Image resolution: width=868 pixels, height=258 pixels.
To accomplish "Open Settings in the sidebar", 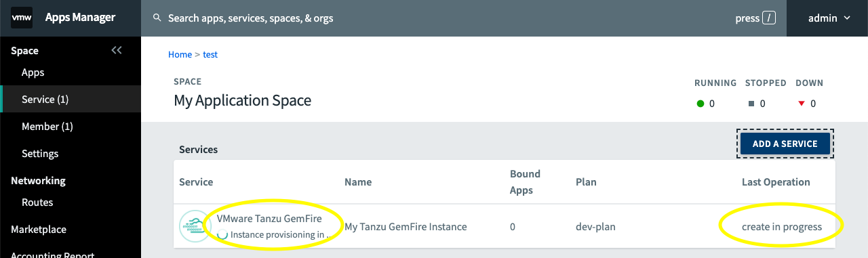I will (40, 154).
